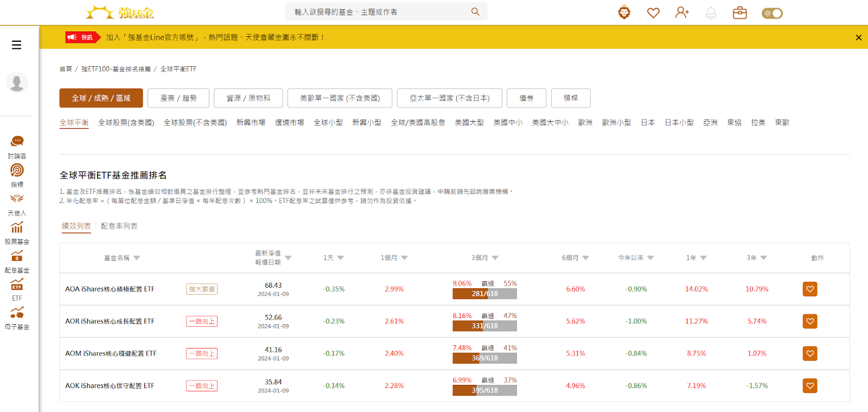Click the 一路向上 tag on AOR
868x412 pixels.
coord(202,321)
